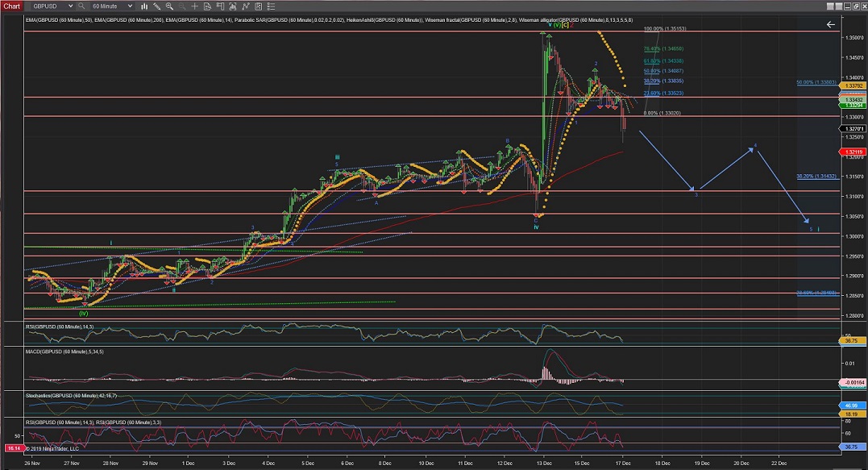This screenshot has width=868, height=470.
Task: Click the yellow 1.33792 price marker
Action: point(853,85)
